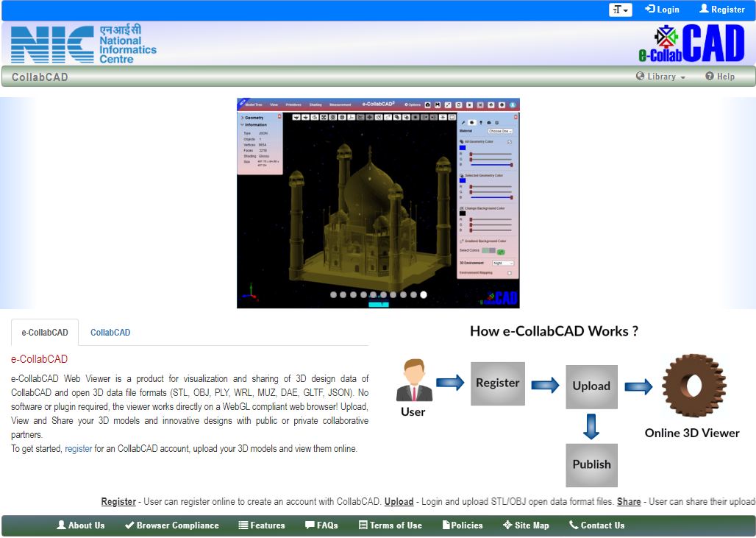Screen dimensions: 756x538
Task: Open About Us from the footer
Action: (80, 525)
